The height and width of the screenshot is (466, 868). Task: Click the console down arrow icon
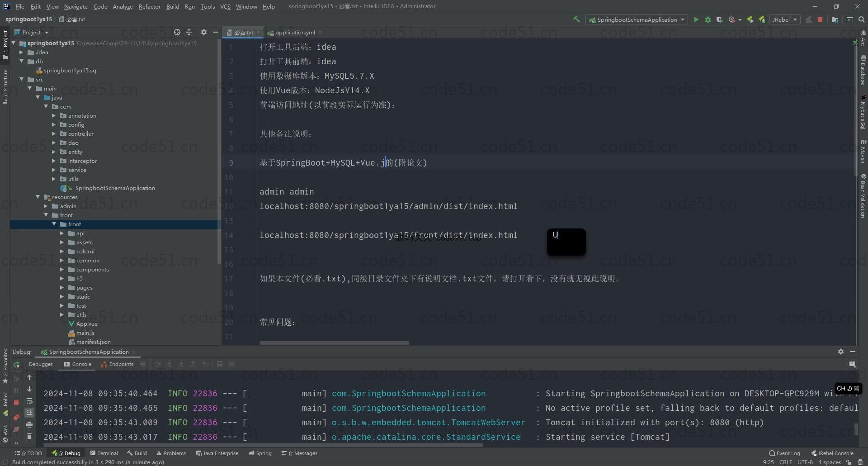coord(29,389)
